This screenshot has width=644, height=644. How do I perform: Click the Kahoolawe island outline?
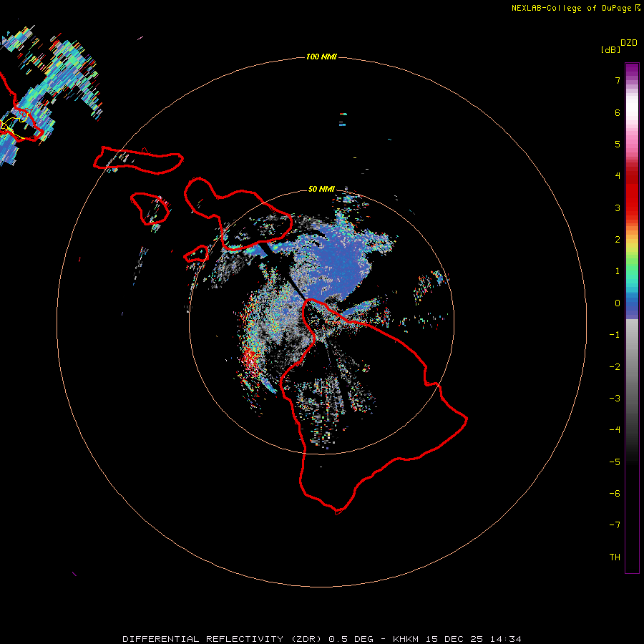click(x=196, y=254)
